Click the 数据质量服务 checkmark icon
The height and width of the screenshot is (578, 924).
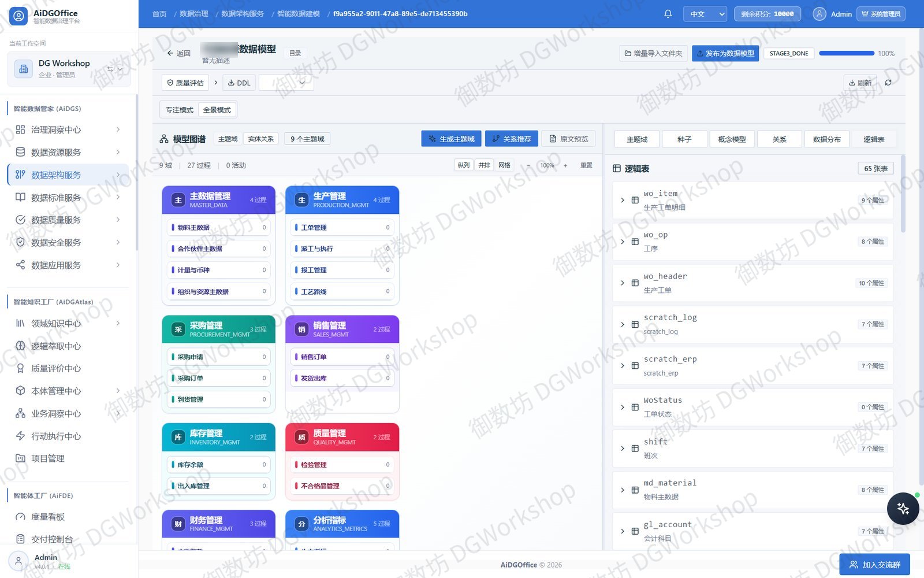20,220
